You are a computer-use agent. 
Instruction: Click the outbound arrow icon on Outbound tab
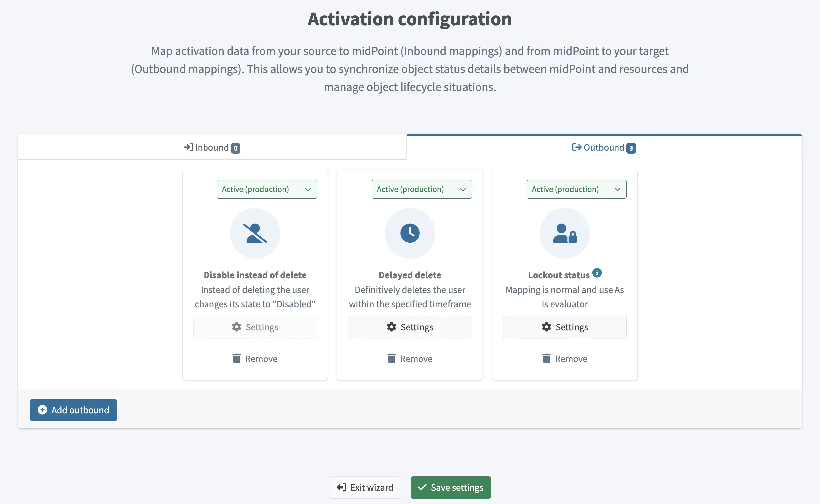(576, 147)
